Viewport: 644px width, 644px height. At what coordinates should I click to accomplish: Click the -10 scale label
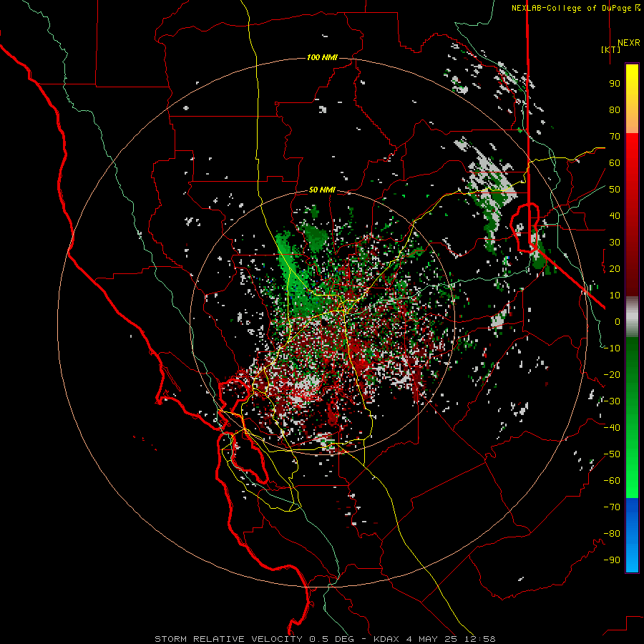click(612, 348)
